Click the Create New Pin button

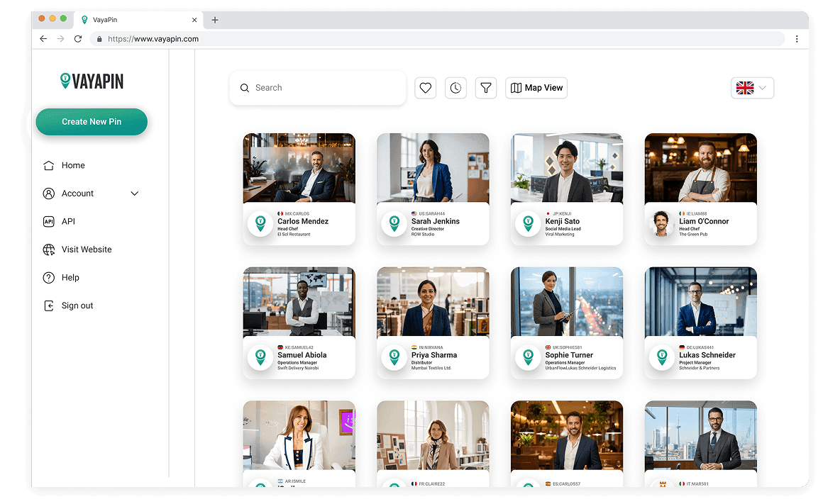pos(92,121)
